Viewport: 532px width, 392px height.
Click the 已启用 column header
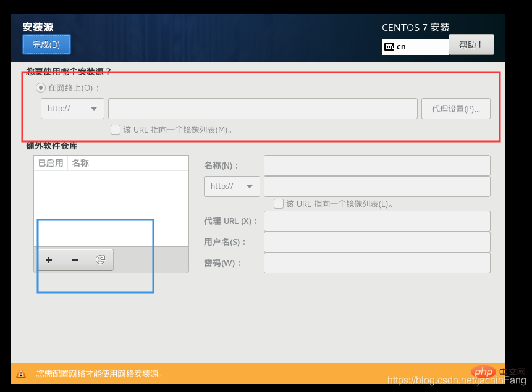[51, 163]
